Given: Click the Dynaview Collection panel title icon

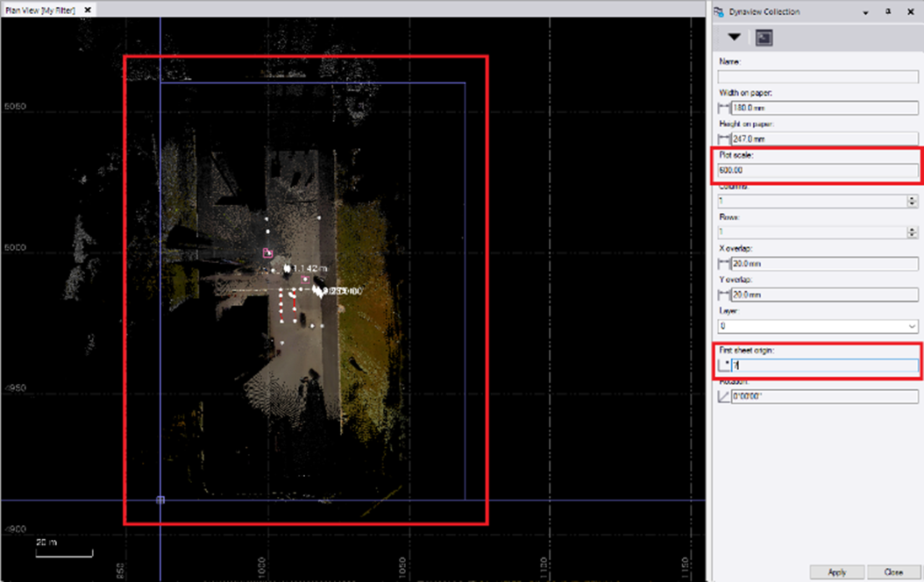Looking at the screenshot, I should [721, 11].
